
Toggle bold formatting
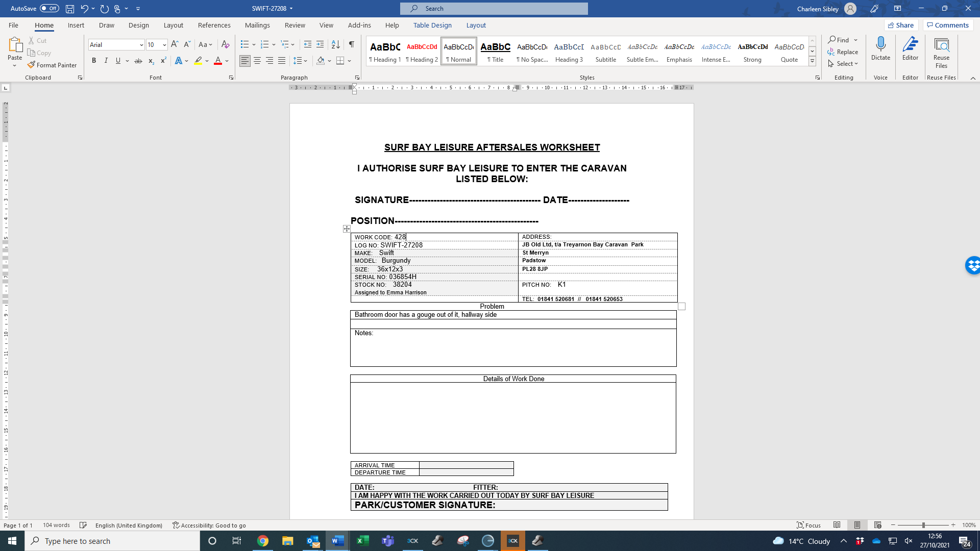(x=94, y=61)
